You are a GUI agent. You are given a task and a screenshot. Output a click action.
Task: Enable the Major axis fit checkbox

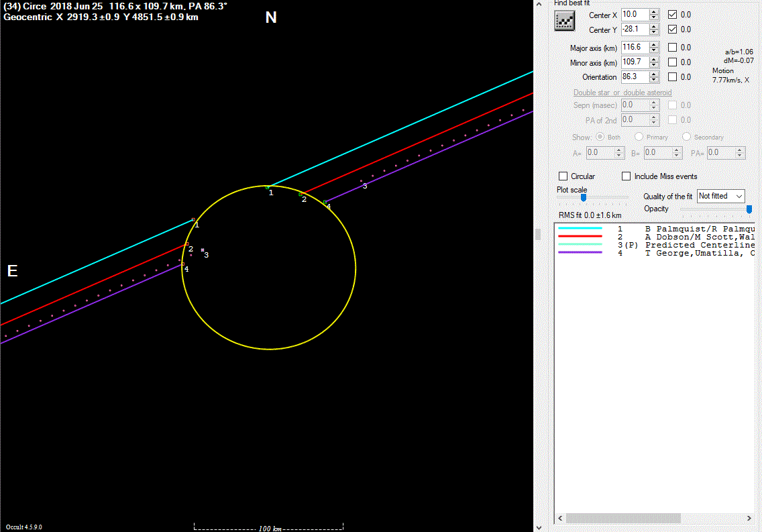673,48
